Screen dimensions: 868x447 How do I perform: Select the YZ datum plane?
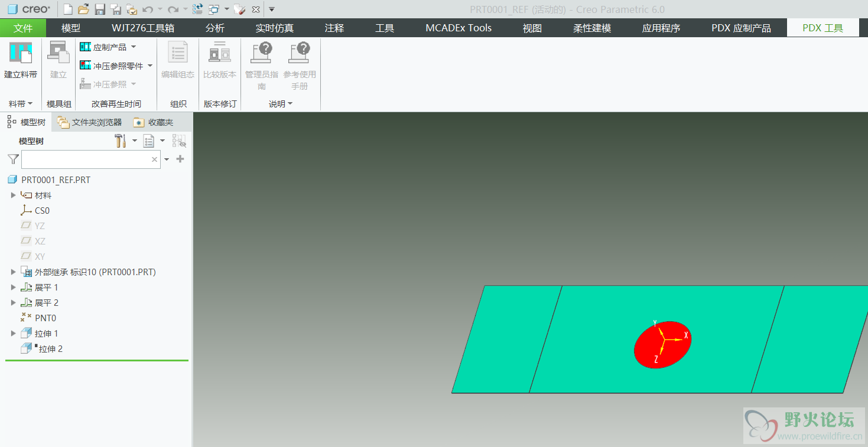tap(33, 226)
